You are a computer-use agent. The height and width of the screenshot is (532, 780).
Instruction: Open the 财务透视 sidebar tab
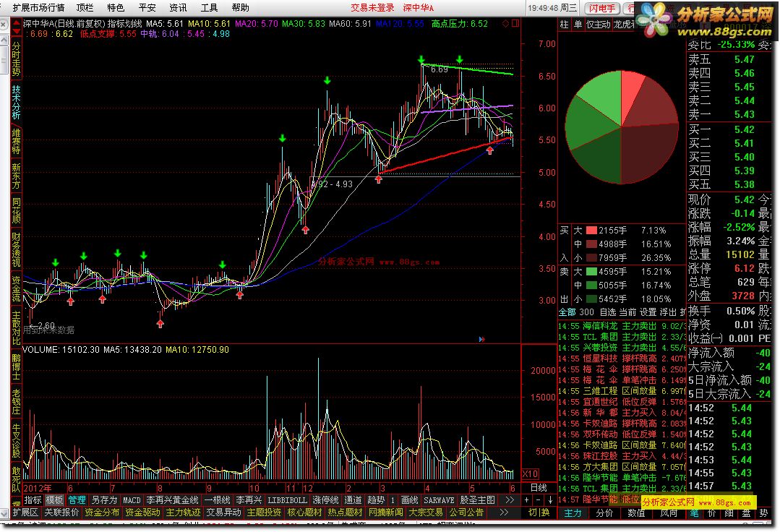pyautogui.click(x=16, y=249)
